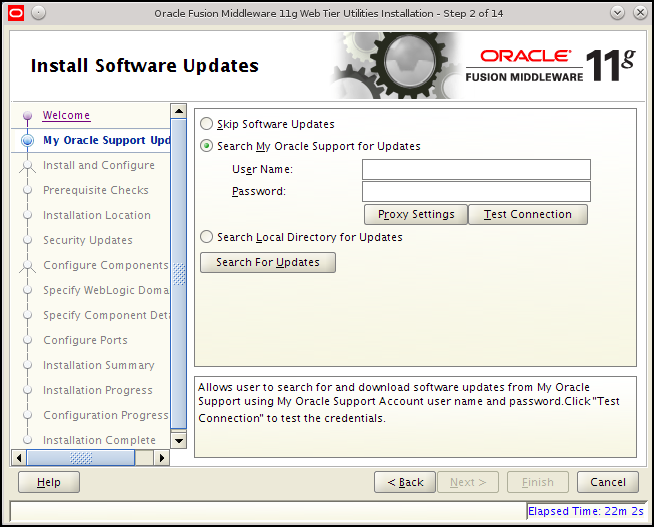Click the Configure Ports step label

coord(86,340)
